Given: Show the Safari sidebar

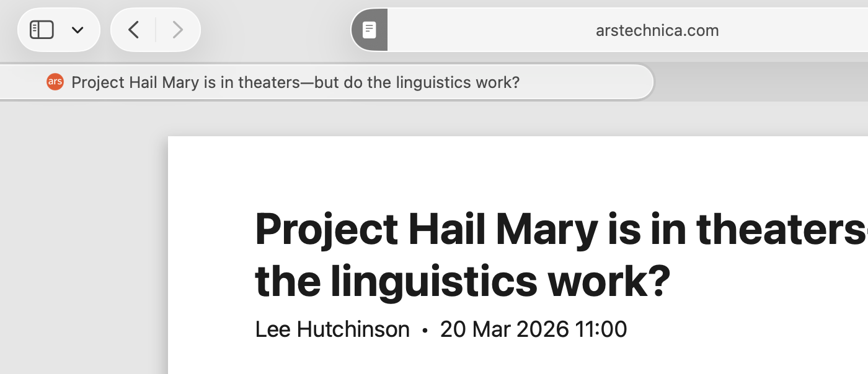Looking at the screenshot, I should pos(42,30).
